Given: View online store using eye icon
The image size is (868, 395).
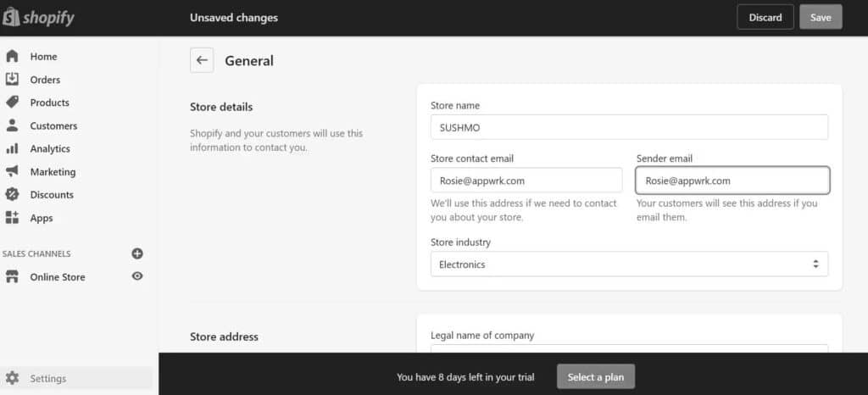Looking at the screenshot, I should click(137, 276).
